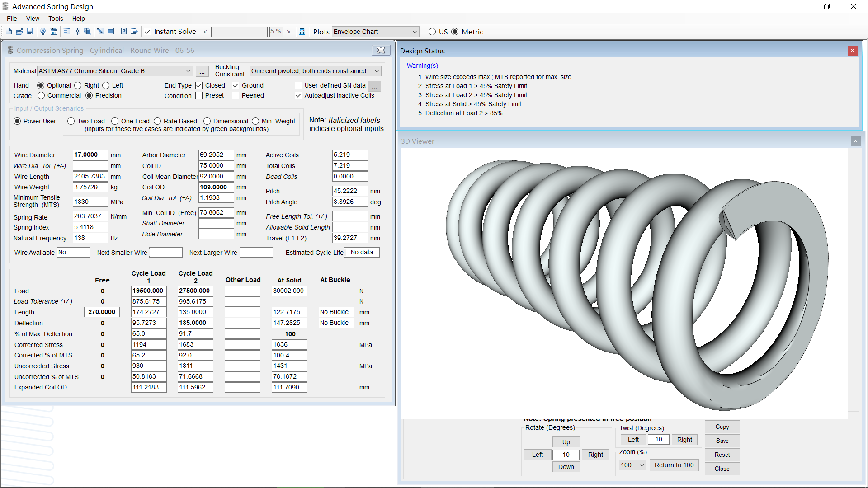The height and width of the screenshot is (488, 868).
Task: Select the Min. Weight scenario
Action: pos(255,121)
